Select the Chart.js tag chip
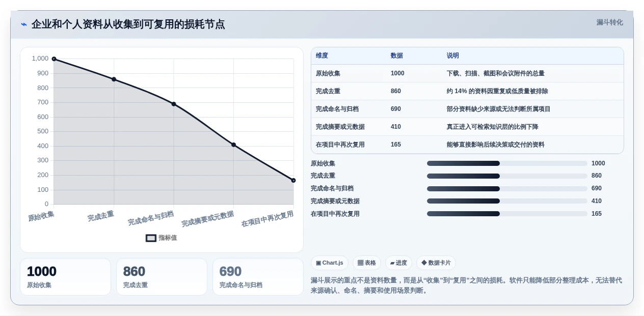 (330, 263)
